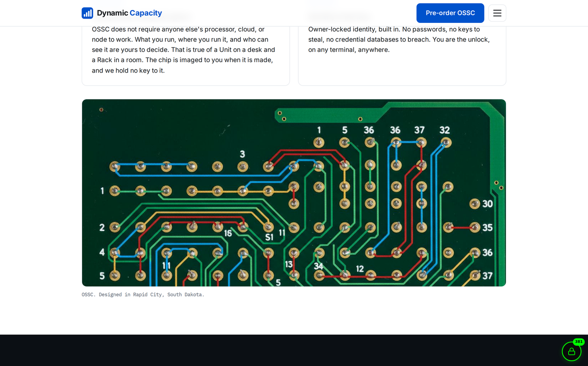
Task: Click the number 32 label on the board
Action: pos(445,130)
